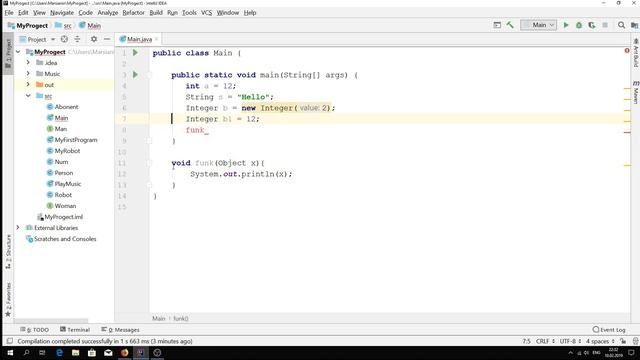Screen dimensions: 640x360
Task: Click the layout icon left of the hammer
Action: click(497, 25)
